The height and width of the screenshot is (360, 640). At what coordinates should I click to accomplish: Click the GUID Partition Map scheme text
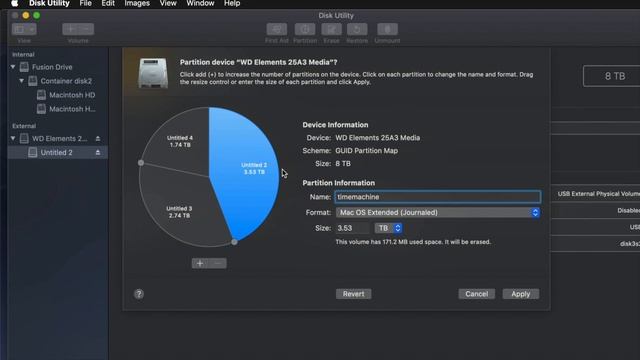367,151
